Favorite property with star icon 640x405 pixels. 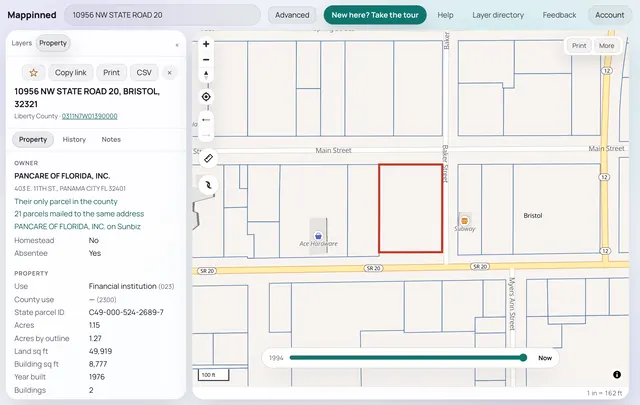tap(33, 73)
